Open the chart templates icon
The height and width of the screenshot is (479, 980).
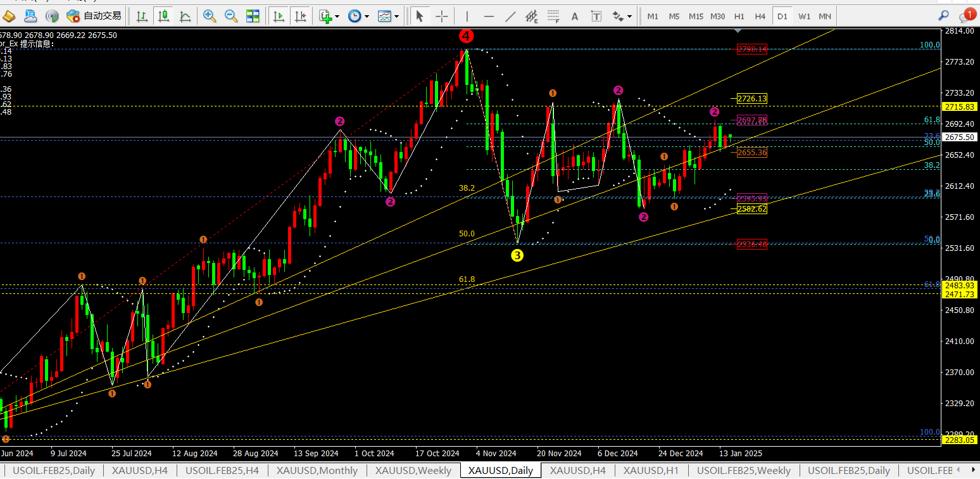(x=384, y=16)
